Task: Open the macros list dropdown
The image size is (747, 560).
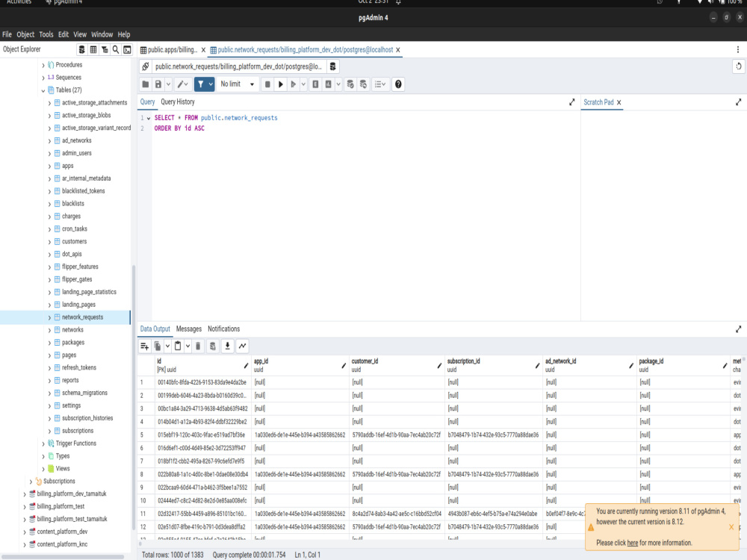Action: point(379,84)
